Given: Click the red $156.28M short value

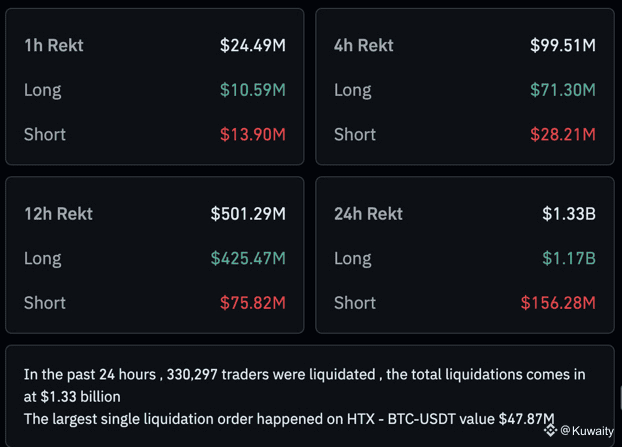Looking at the screenshot, I should (x=558, y=302).
